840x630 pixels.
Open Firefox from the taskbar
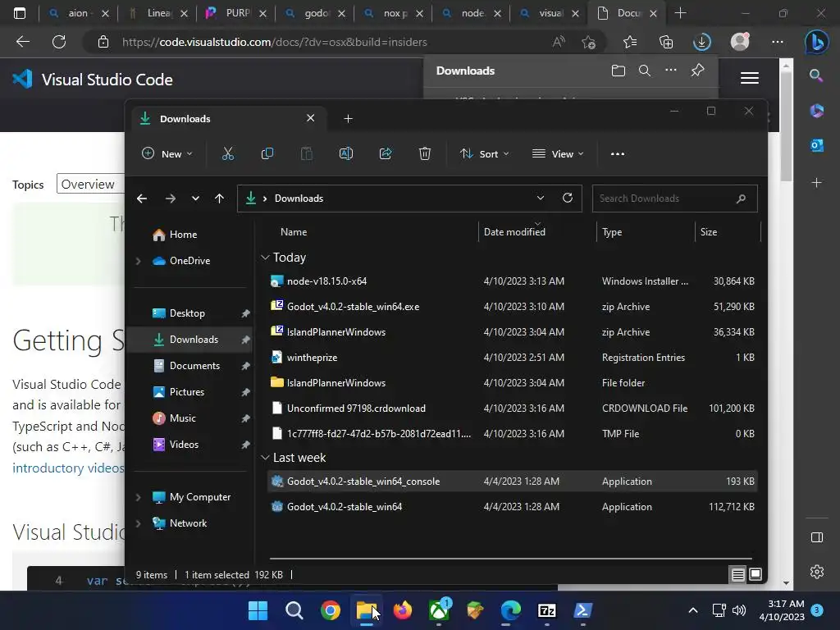pyautogui.click(x=402, y=610)
